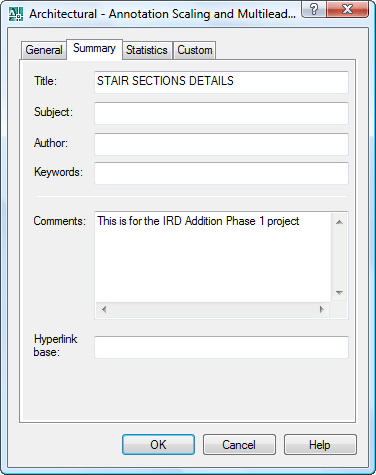
Task: Select the Summary tab
Action: click(x=94, y=49)
